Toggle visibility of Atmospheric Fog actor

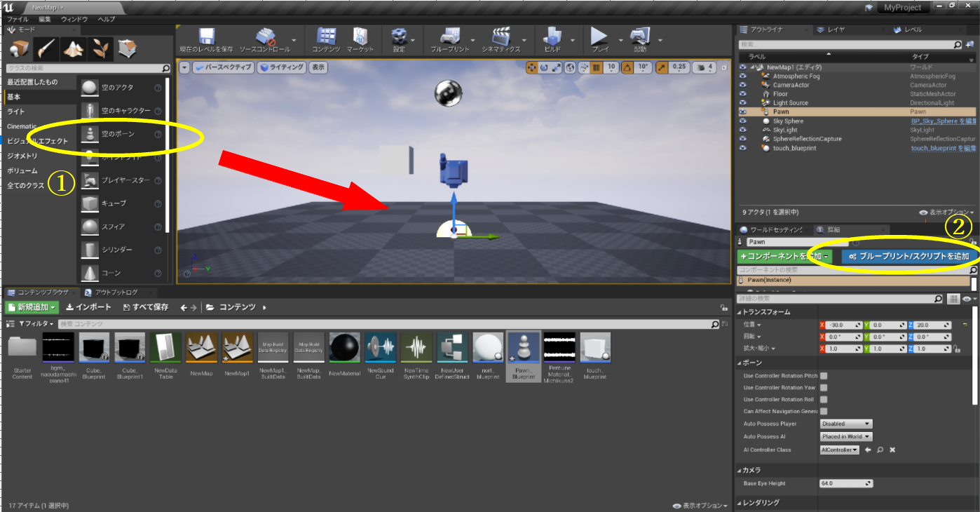[742, 76]
